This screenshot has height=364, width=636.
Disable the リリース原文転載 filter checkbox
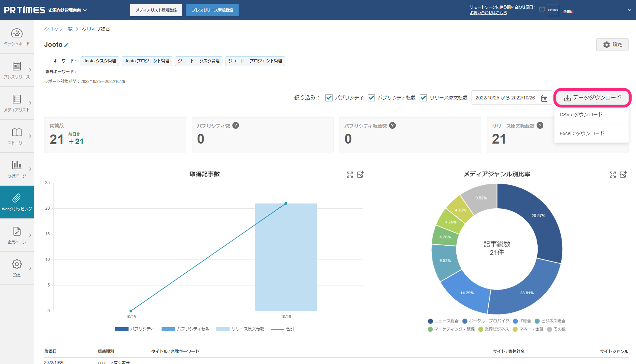click(x=423, y=98)
